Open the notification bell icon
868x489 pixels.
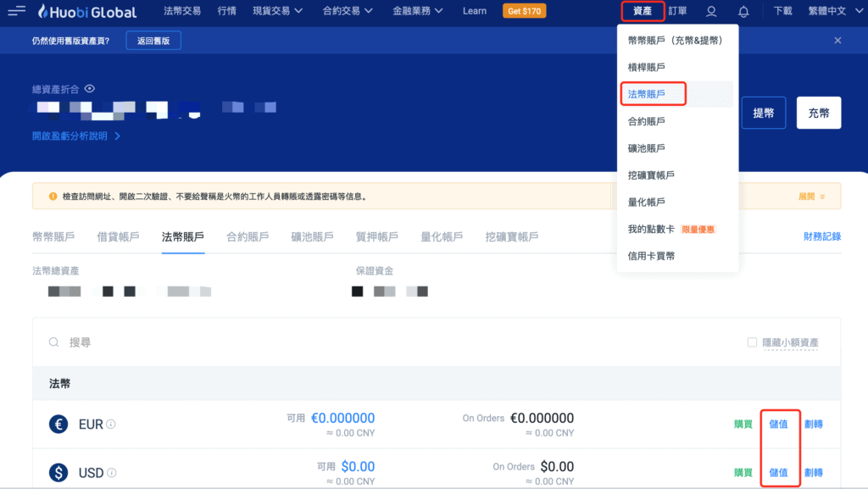[x=743, y=11]
